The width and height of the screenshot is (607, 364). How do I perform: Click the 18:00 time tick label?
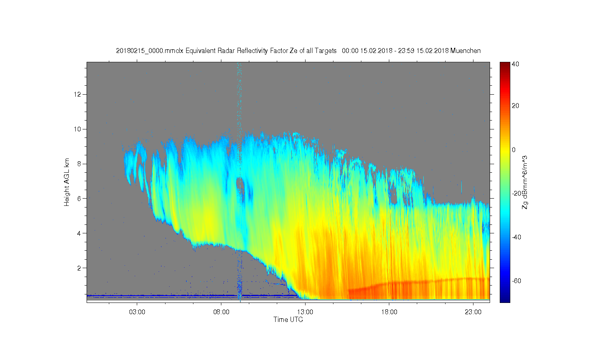point(389,312)
